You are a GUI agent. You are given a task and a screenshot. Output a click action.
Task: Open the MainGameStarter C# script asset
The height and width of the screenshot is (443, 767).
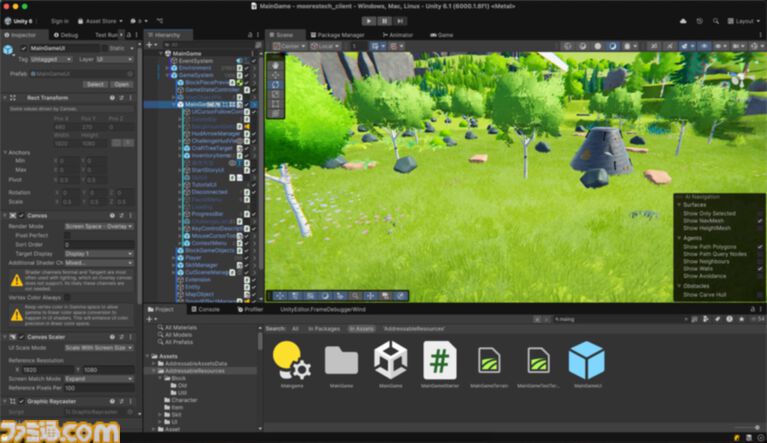440,359
